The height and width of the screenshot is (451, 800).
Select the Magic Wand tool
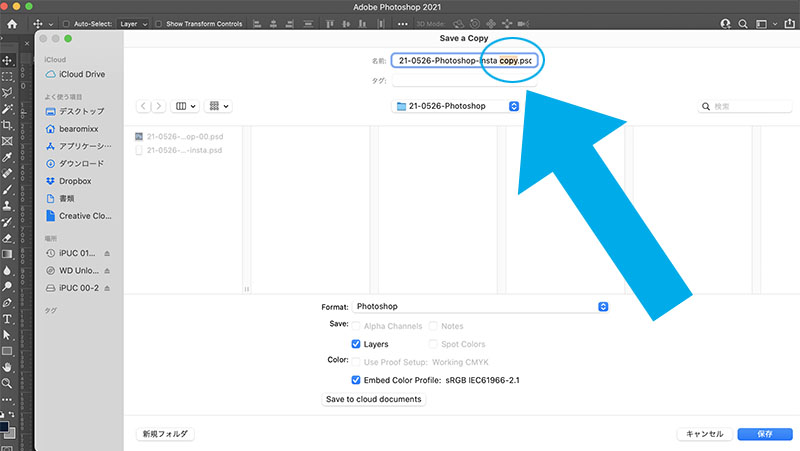tap(7, 109)
